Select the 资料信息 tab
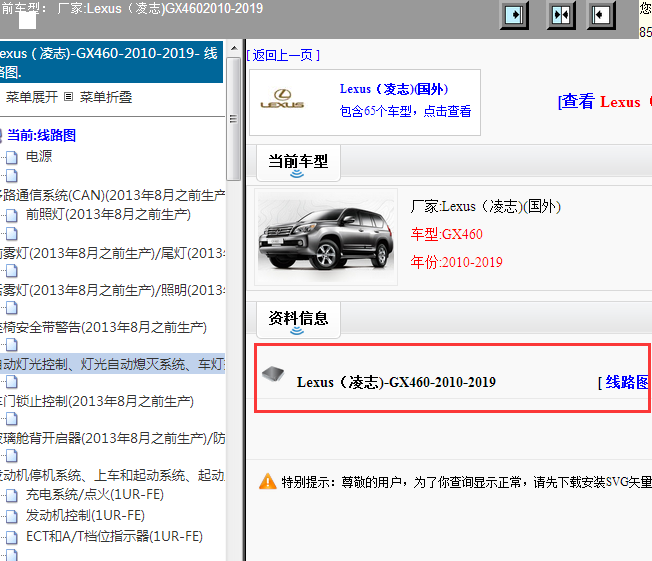This screenshot has height=561, width=652. click(x=298, y=320)
